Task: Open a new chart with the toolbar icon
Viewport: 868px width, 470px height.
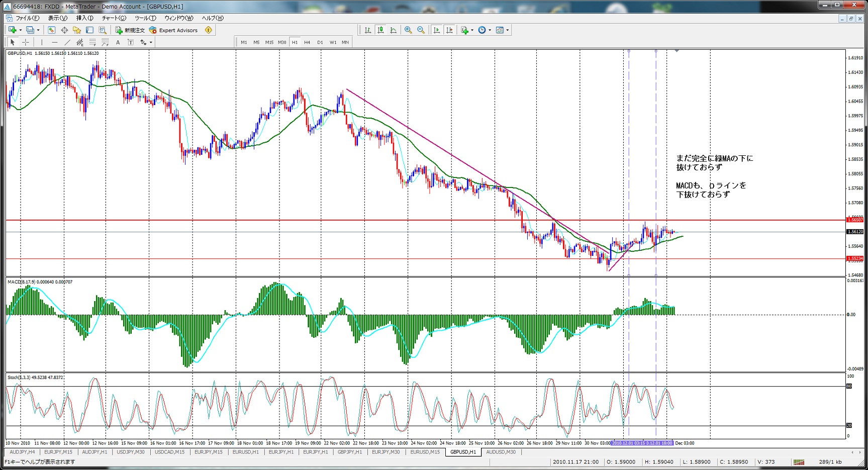Action: 12,30
